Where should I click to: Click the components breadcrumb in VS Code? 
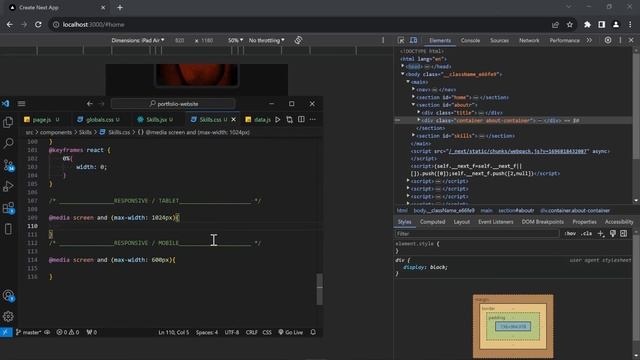click(56, 132)
